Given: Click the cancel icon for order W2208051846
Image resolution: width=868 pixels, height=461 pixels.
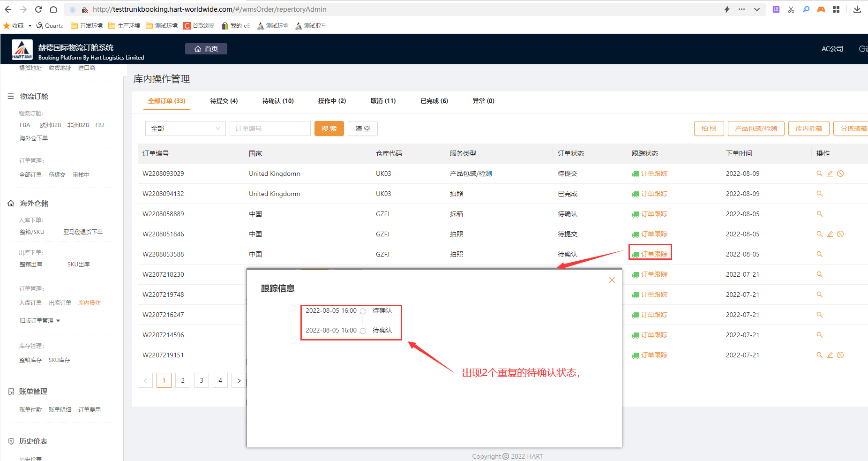Looking at the screenshot, I should [x=840, y=234].
